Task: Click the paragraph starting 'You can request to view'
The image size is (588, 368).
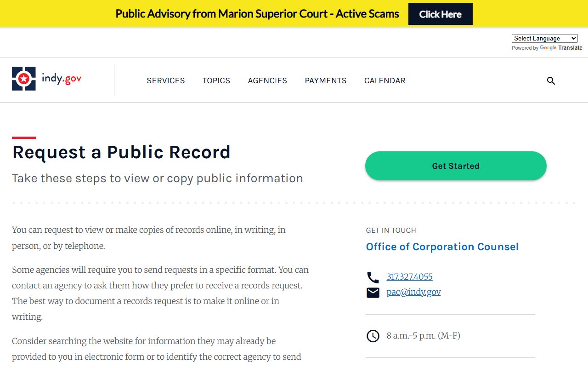Action: (x=149, y=238)
